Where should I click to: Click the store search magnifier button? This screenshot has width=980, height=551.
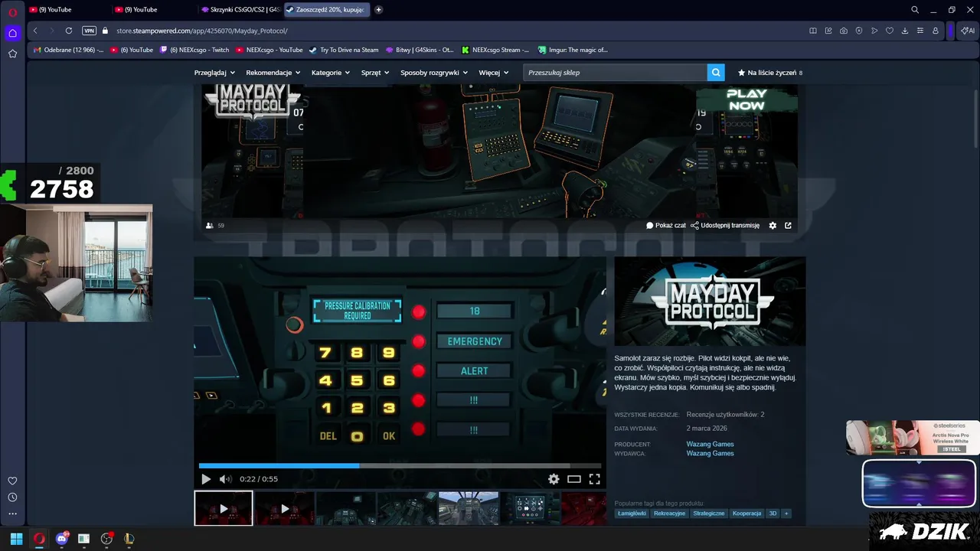[x=716, y=73]
